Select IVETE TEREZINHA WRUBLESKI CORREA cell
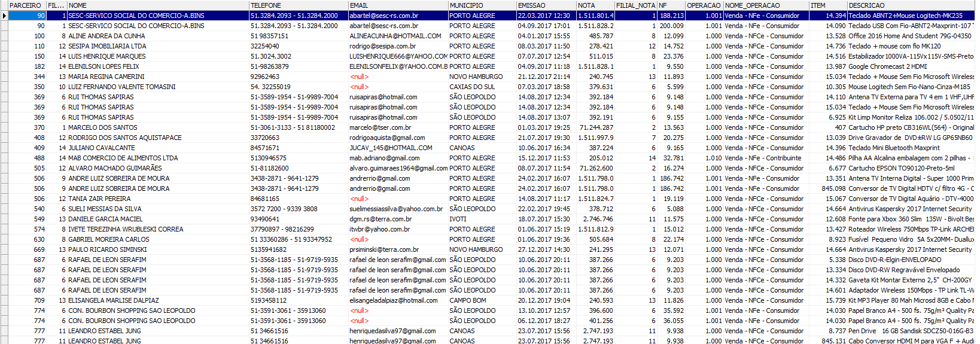The height and width of the screenshot is (344, 980). (x=158, y=229)
